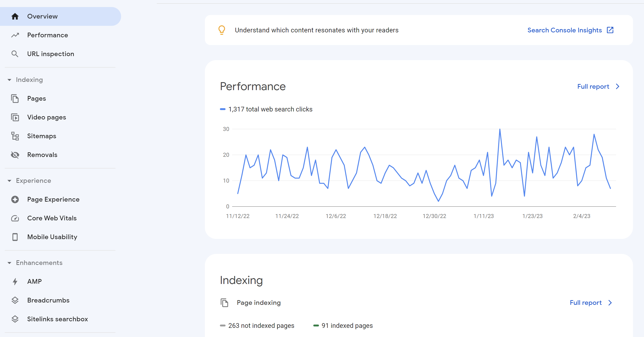
Task: Click the '91 indexed pages' text
Action: tap(347, 326)
